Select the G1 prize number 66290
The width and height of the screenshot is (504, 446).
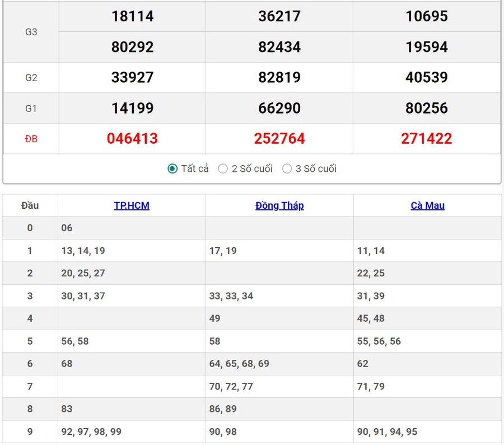[x=279, y=108]
